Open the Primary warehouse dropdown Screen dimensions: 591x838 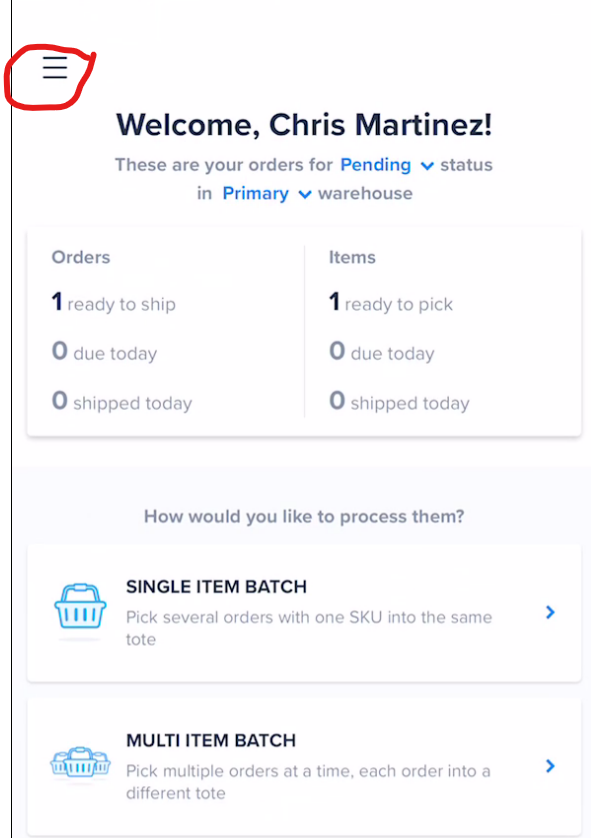tap(255, 193)
